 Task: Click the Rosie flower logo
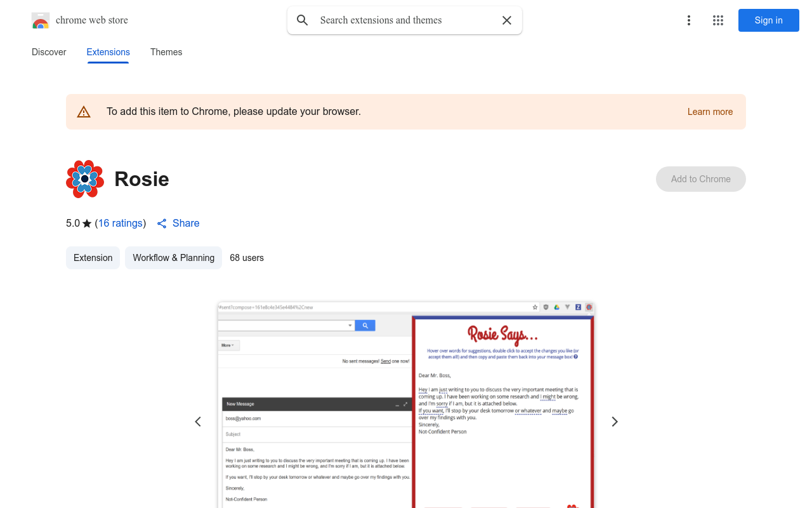click(x=85, y=179)
